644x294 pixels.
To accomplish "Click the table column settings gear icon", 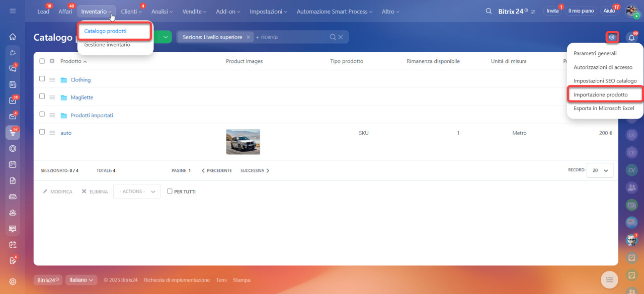I will [x=52, y=61].
